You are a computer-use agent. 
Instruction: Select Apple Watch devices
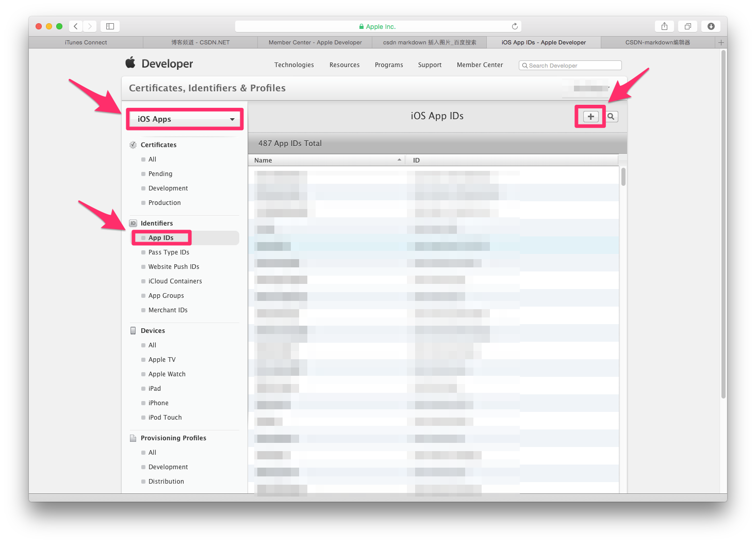[x=167, y=374]
